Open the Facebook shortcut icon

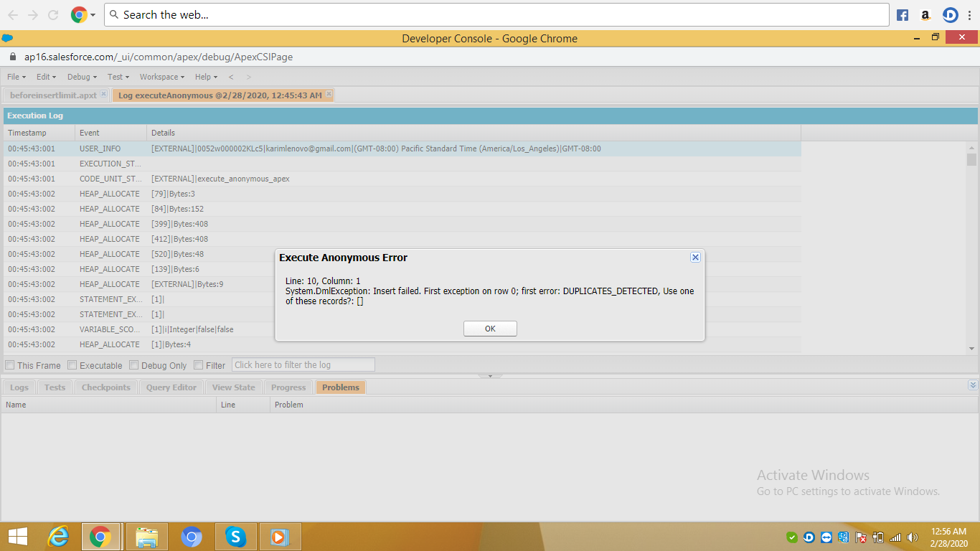[x=903, y=15]
